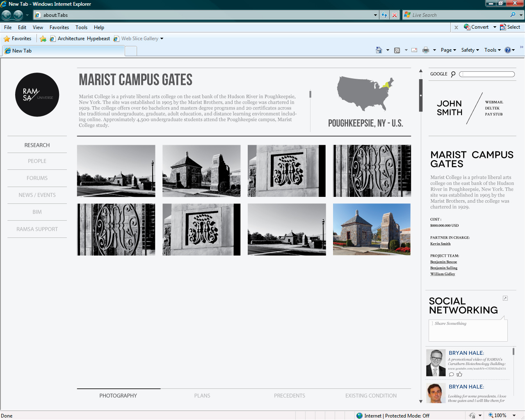Screen dimensions: 525x420
Task: Open the Help question mark icon
Action: pyautogui.click(x=508, y=50)
